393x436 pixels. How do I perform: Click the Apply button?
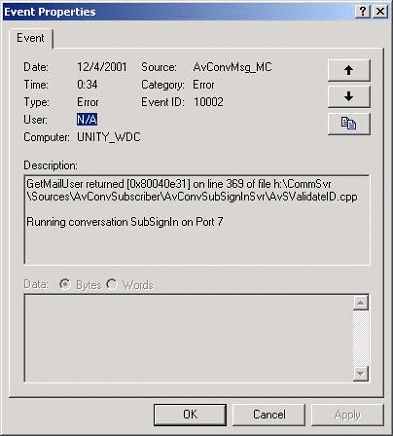tap(347, 414)
